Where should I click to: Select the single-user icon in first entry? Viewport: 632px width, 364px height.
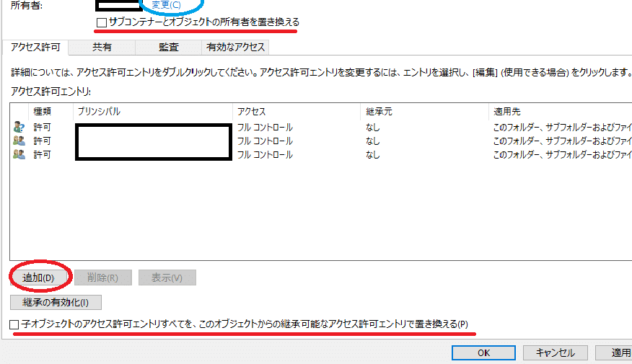(x=19, y=128)
